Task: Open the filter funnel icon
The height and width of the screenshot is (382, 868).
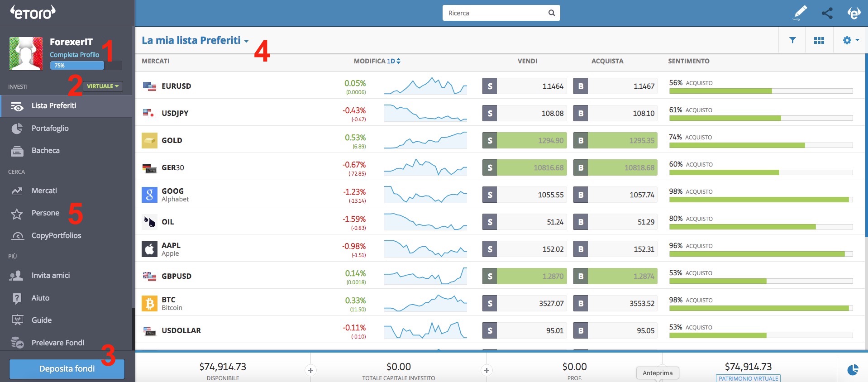Action: point(792,40)
